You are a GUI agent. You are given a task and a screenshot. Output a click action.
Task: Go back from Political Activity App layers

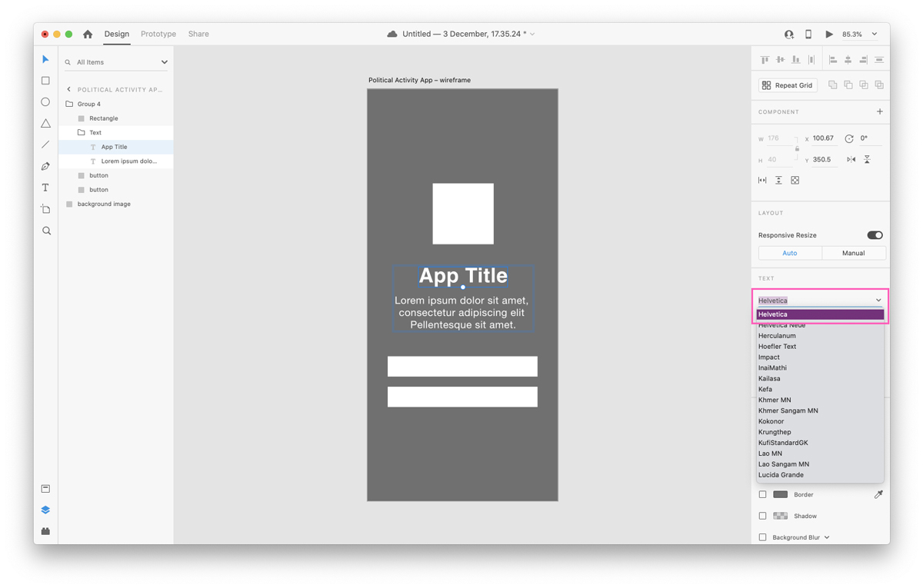68,89
